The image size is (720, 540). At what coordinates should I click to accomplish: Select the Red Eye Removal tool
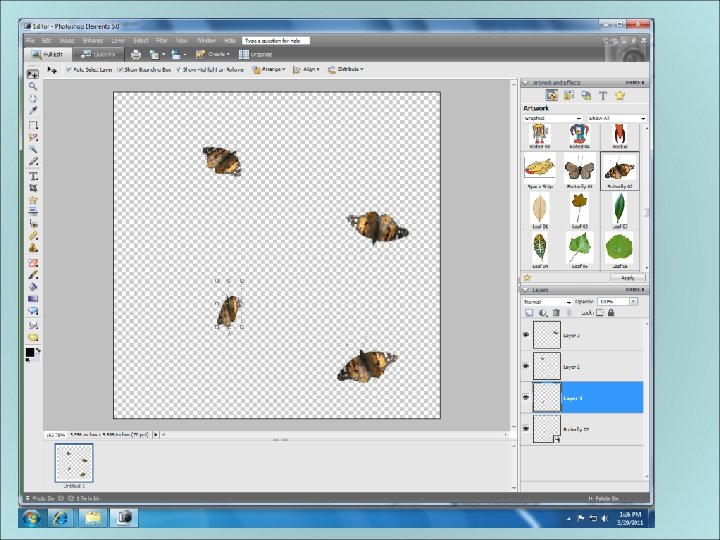tap(33, 224)
